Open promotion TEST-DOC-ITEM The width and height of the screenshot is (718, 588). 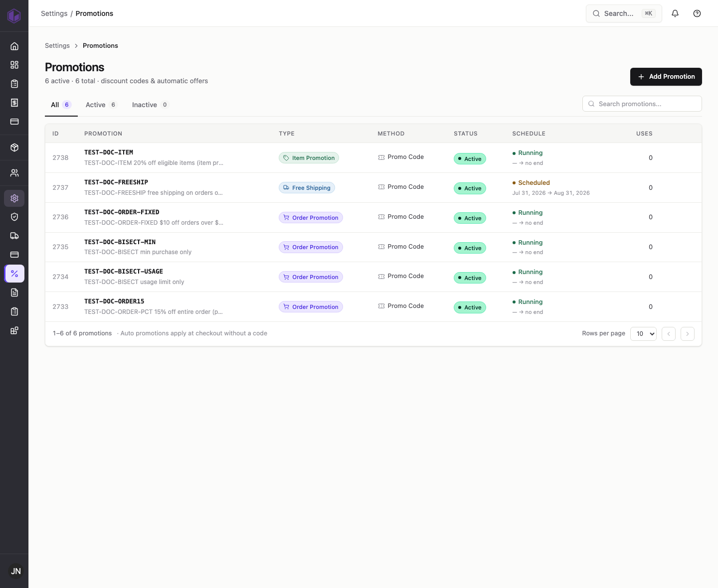point(109,152)
